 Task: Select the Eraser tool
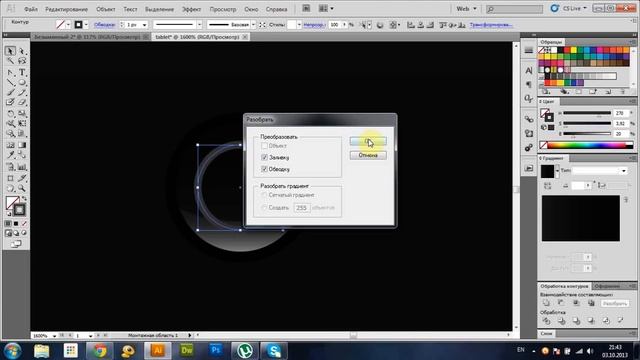click(22, 102)
